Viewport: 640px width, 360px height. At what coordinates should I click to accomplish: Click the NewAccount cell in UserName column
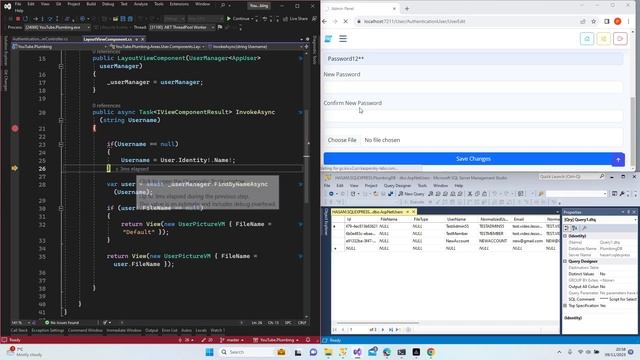458,241
